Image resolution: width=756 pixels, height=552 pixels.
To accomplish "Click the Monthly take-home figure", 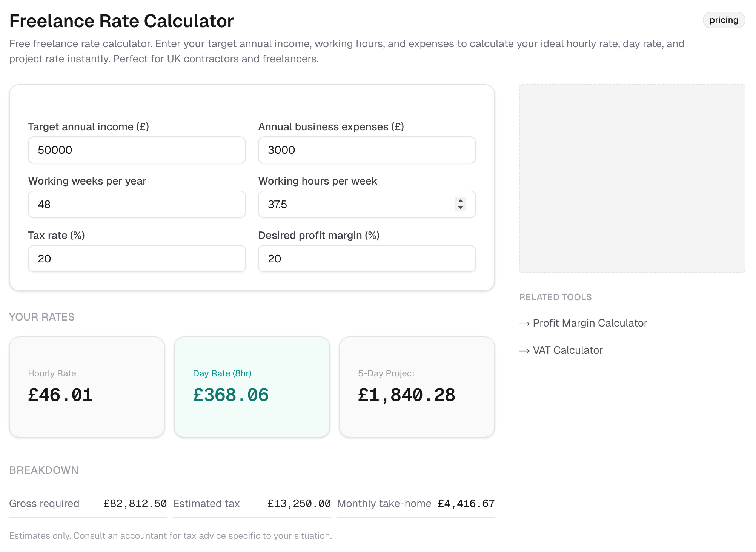I will tap(466, 504).
